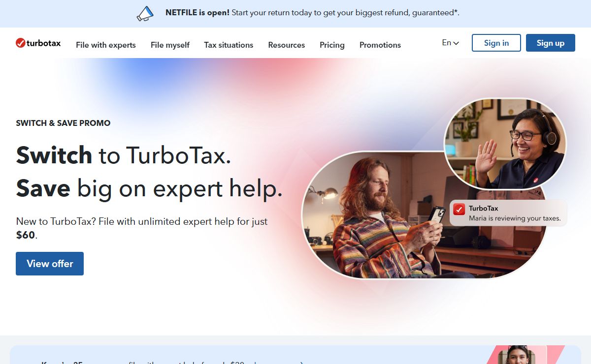591x364 pixels.
Task: Click the red checkmark icon in the notification card
Action: pos(459,209)
